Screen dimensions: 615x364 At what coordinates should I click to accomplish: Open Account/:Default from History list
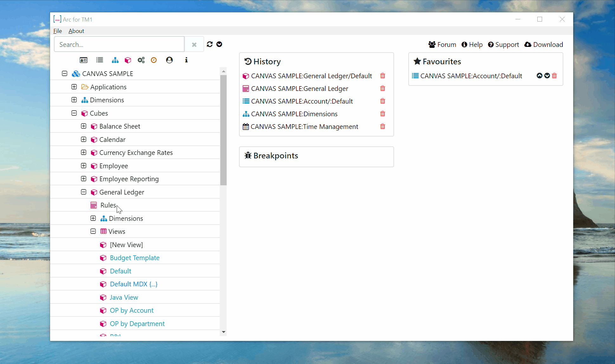coord(302,101)
